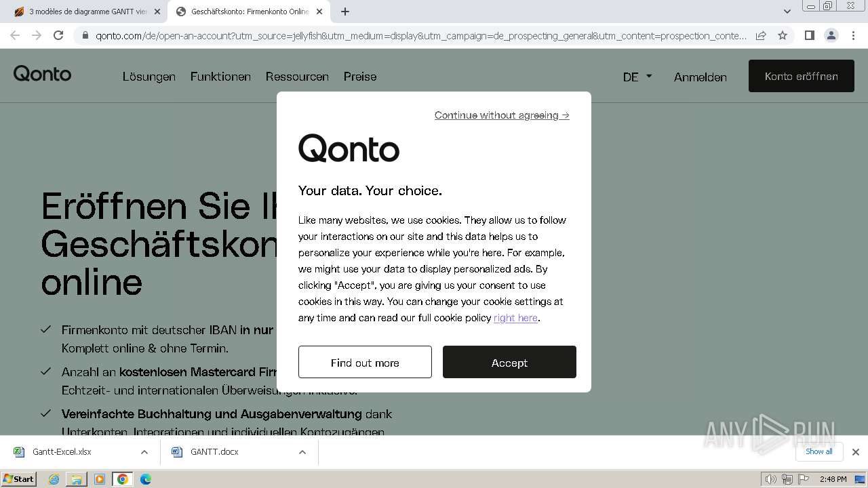Image resolution: width=868 pixels, height=488 pixels.
Task: Click the 2:48 PM clock
Action: tap(833, 479)
